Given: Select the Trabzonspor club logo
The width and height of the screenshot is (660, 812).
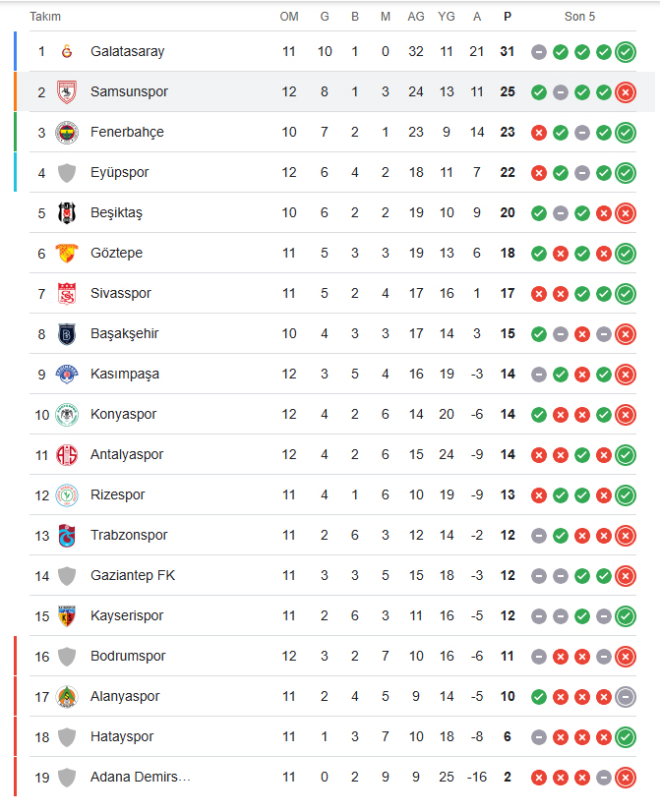Looking at the screenshot, I should pos(67,536).
